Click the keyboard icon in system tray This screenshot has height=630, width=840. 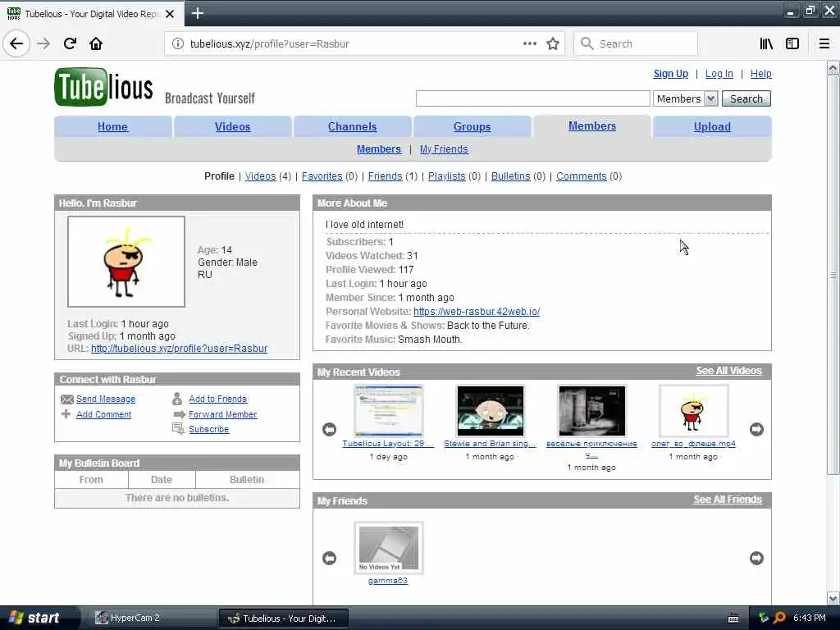pyautogui.click(x=733, y=619)
